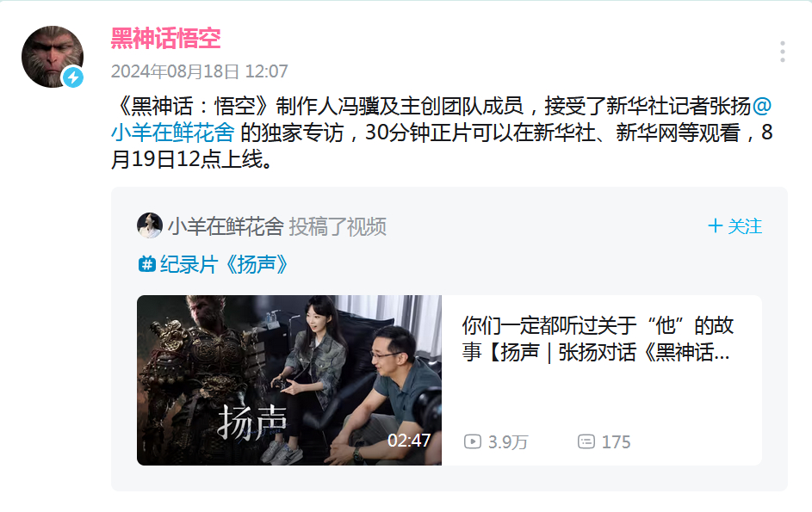Open video title 你们一定都听过关于“他”的故事
The width and height of the screenshot is (812, 512).
pos(598,339)
